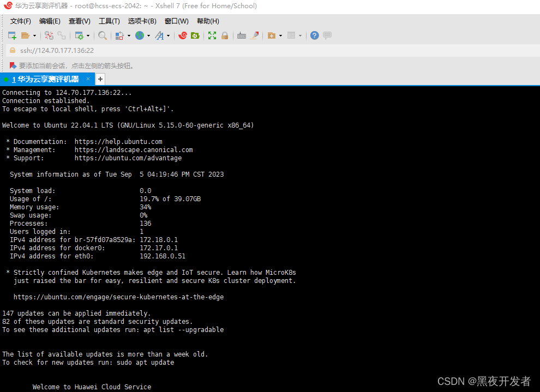Expand the Properties dropdown arrow
This screenshot has height=392, width=540.
point(88,35)
